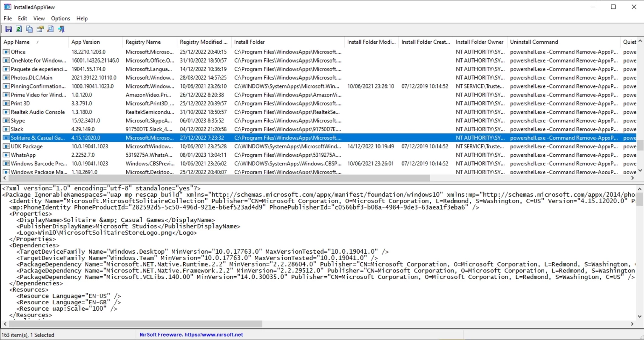Screen dimensions: 644x340
Task: Click the PublisherDisplayName Microsoft Studios XML line
Action: tap(128, 227)
